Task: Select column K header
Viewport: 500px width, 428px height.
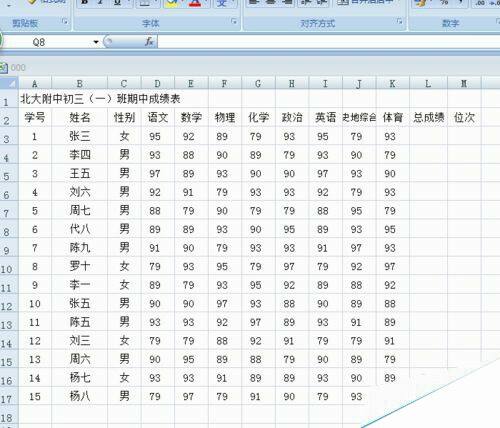Action: tap(392, 83)
